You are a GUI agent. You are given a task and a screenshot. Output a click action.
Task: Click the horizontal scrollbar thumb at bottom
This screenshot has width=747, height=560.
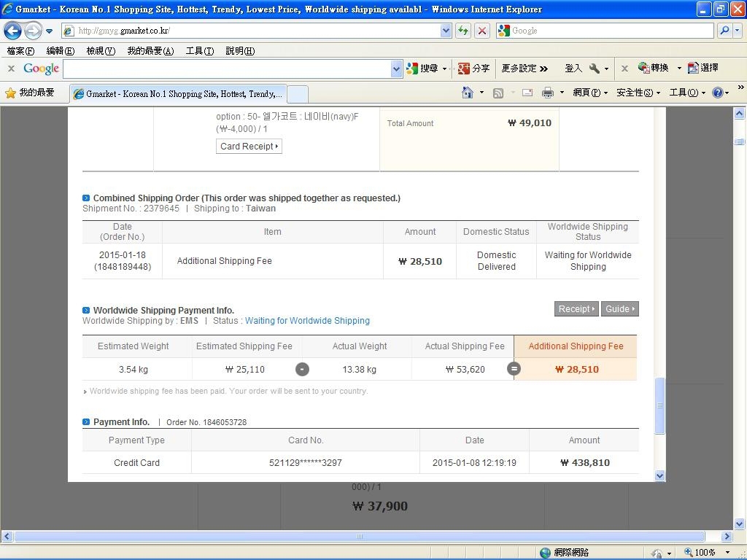360,537
